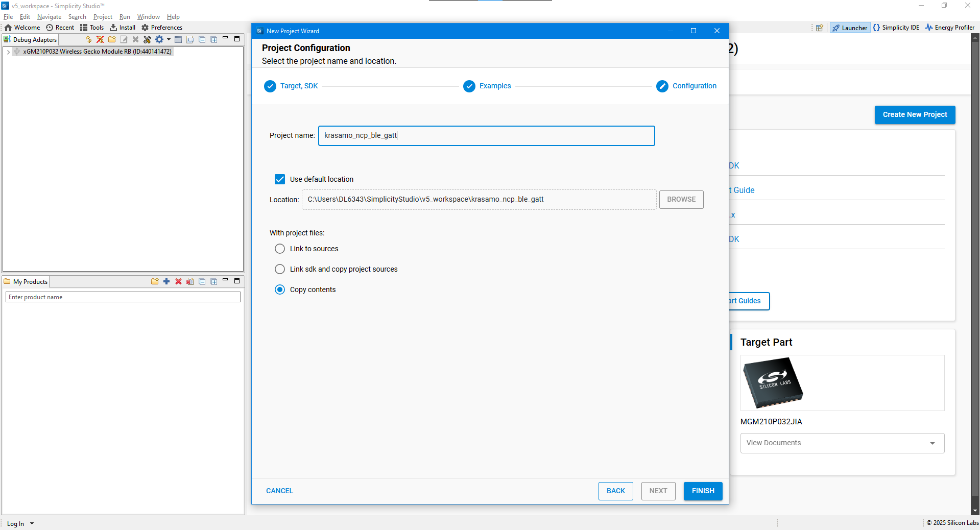
Task: Open the Welcome home view
Action: tap(22, 28)
